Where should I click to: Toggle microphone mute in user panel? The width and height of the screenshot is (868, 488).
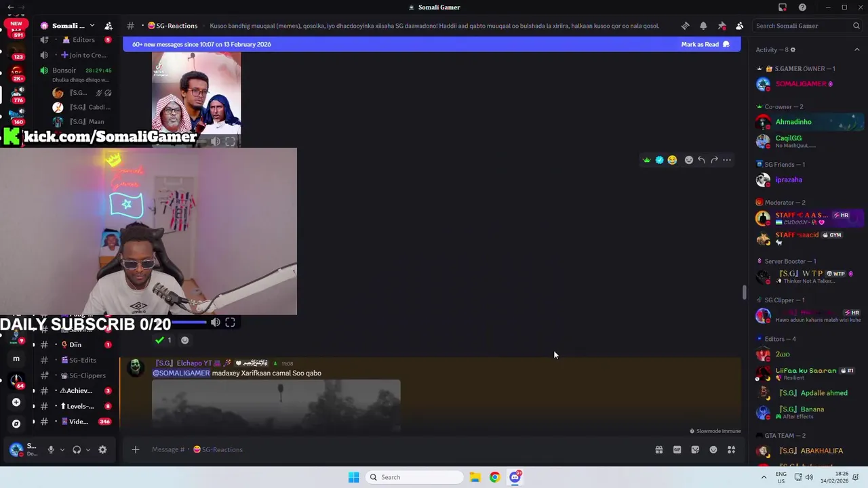[x=51, y=449]
